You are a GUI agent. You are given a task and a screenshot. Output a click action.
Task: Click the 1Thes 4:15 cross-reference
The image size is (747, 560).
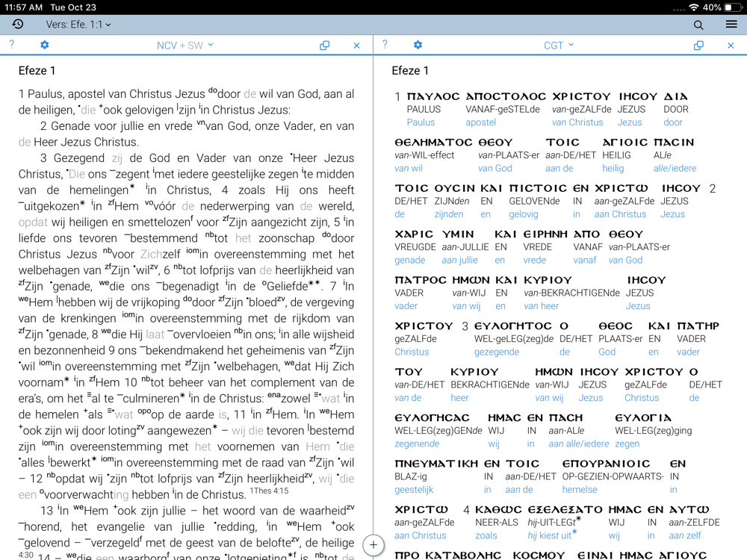pos(269,491)
